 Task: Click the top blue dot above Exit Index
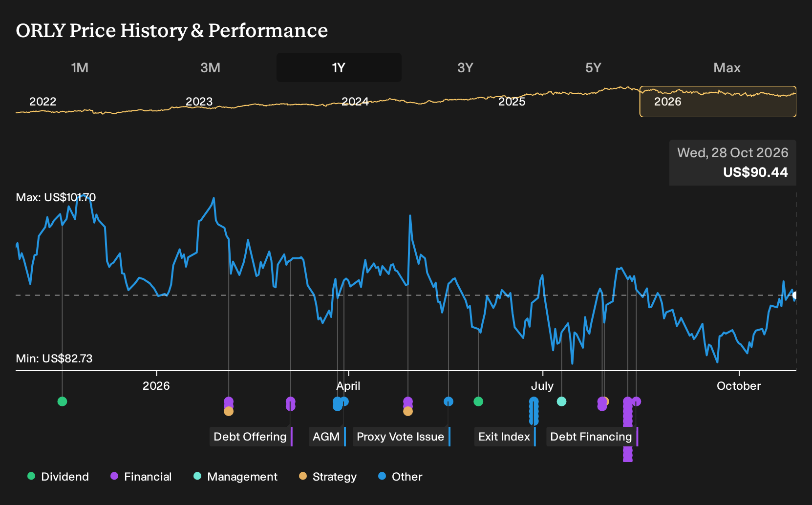click(534, 401)
